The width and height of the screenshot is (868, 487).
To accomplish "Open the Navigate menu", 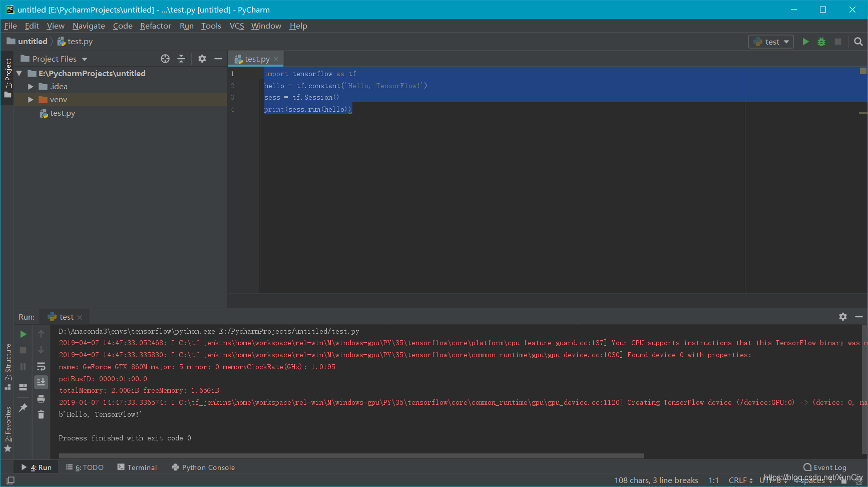I will point(89,26).
